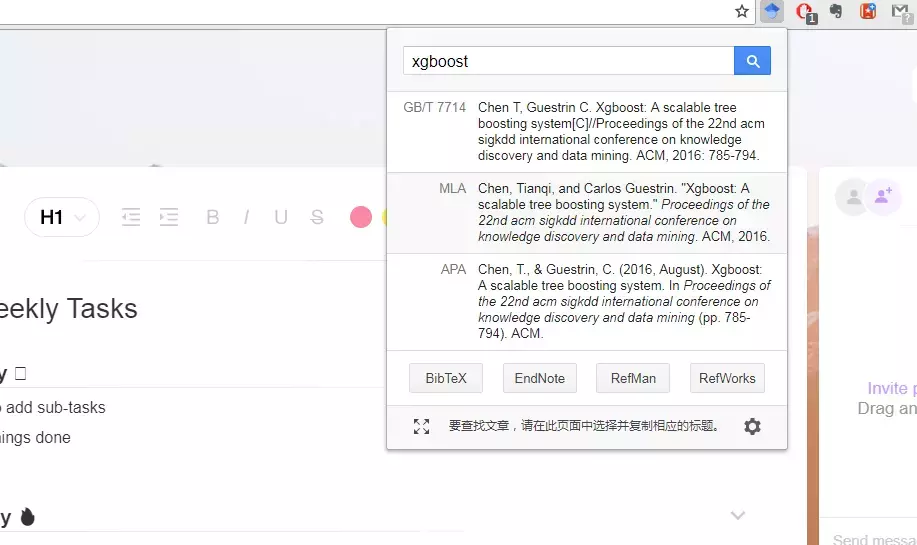Pick the pink highlight color swatch
Image resolution: width=917 pixels, height=545 pixels.
pyautogui.click(x=361, y=217)
